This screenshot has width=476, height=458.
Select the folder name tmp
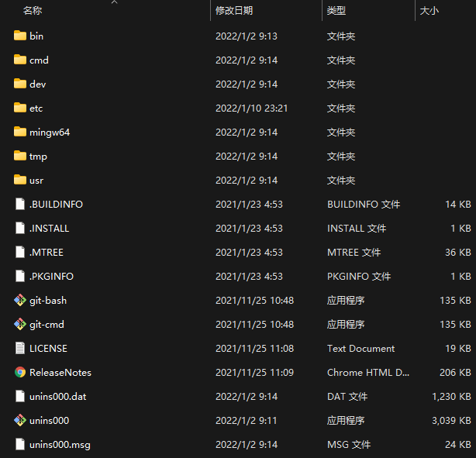(x=38, y=157)
